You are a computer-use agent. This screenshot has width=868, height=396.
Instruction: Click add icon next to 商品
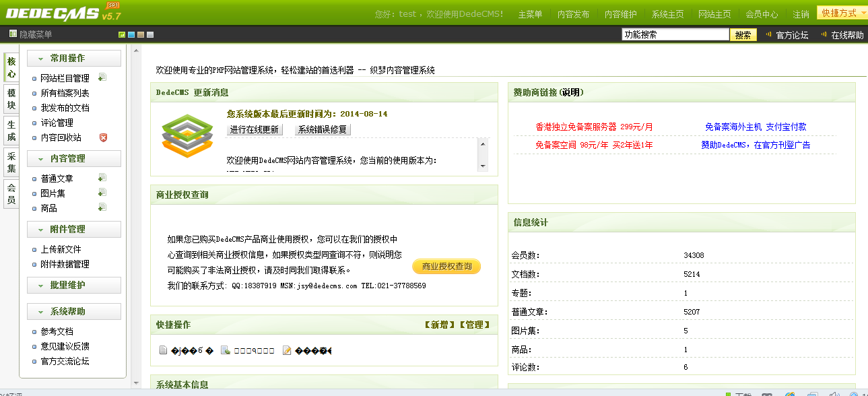point(102,207)
